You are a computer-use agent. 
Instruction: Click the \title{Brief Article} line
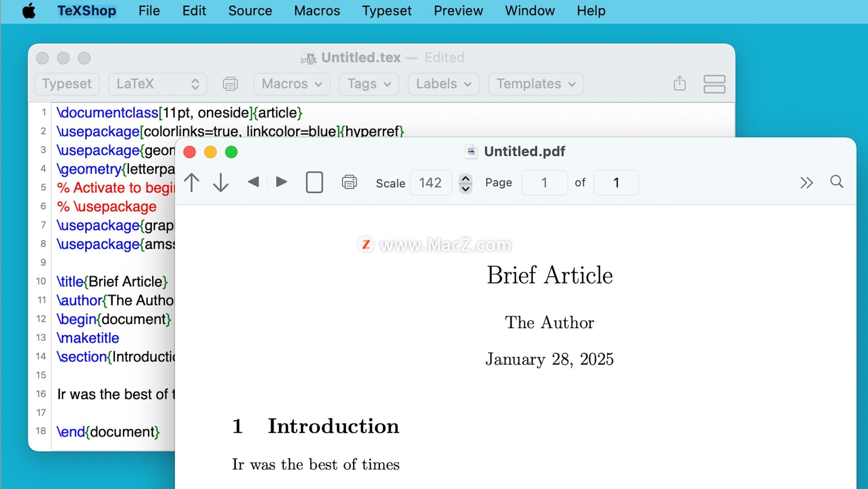pyautogui.click(x=112, y=282)
